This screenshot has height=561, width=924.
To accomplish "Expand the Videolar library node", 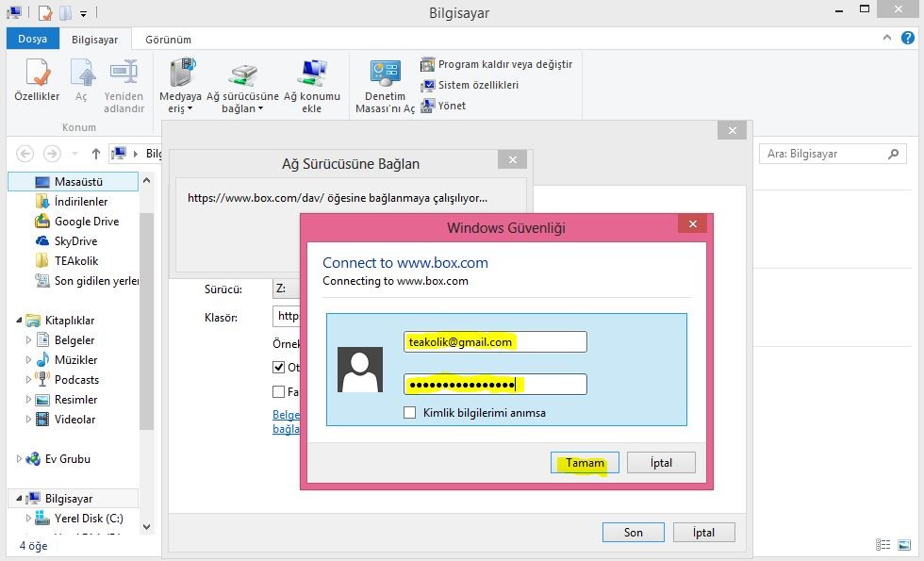I will (28, 419).
